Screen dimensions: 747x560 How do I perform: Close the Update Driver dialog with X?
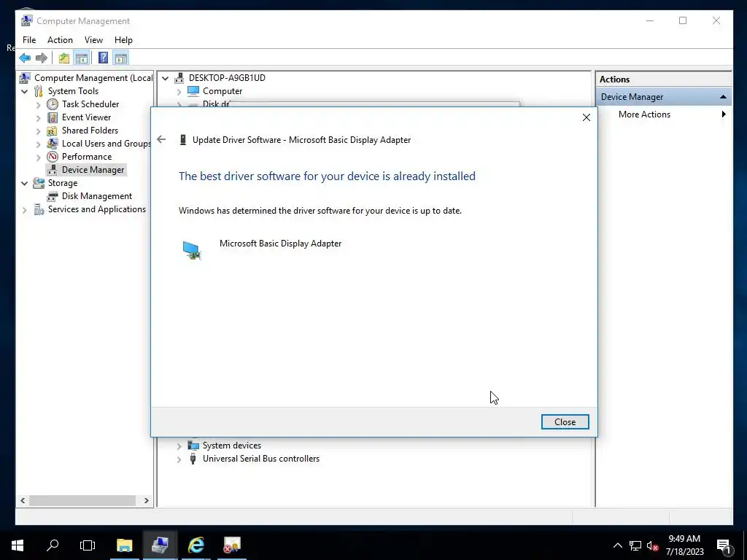pos(587,117)
